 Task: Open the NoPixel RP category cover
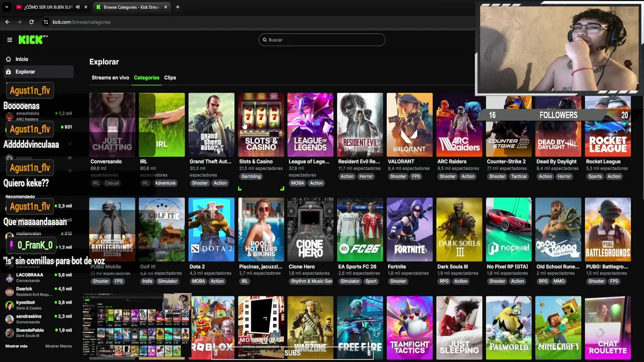[x=509, y=229]
